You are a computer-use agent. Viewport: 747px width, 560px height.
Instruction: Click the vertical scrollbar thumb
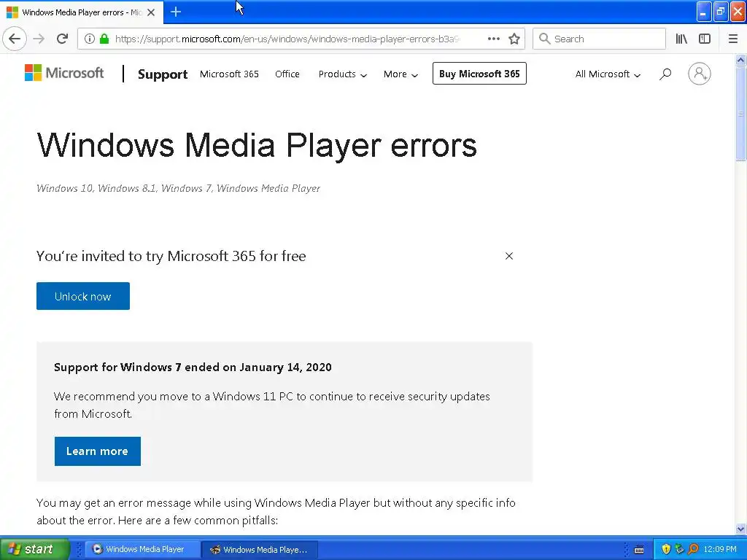click(740, 114)
